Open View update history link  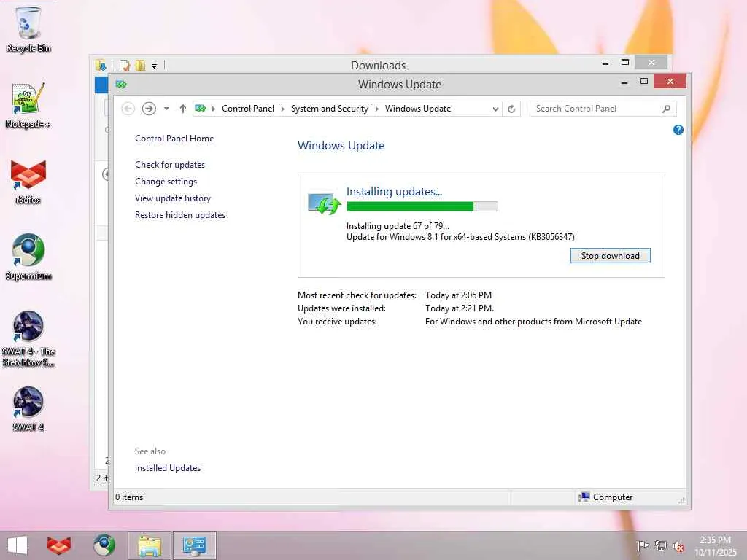173,198
